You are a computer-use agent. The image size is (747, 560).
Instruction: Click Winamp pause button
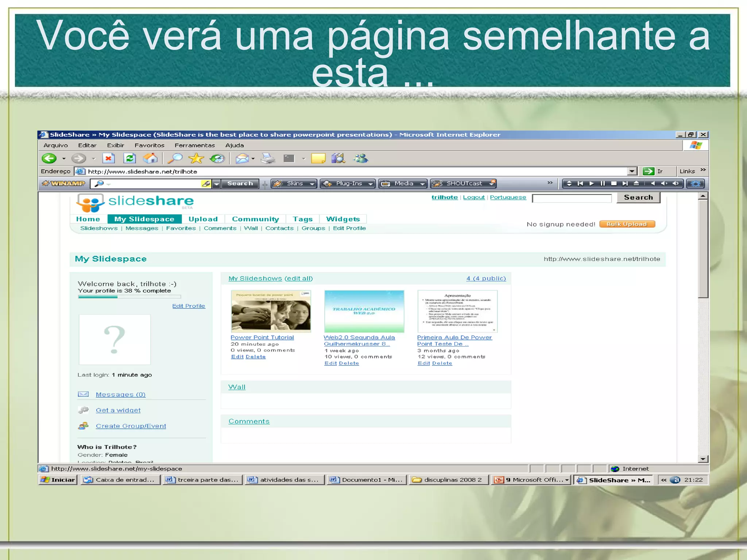tap(603, 183)
